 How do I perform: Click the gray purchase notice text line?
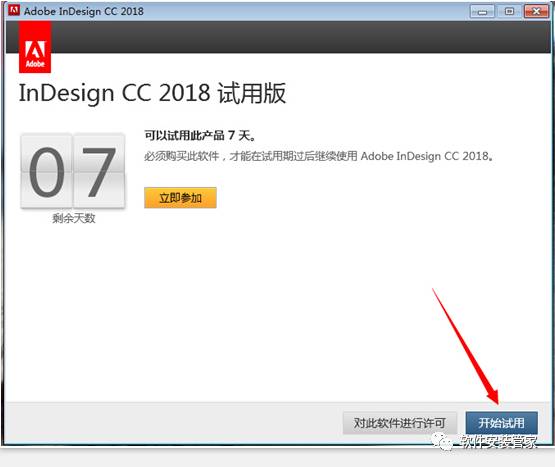coord(319,156)
